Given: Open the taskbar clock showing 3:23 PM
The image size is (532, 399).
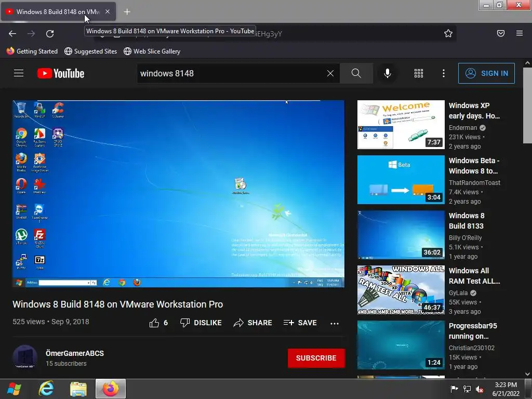Looking at the screenshot, I should pyautogui.click(x=506, y=389).
